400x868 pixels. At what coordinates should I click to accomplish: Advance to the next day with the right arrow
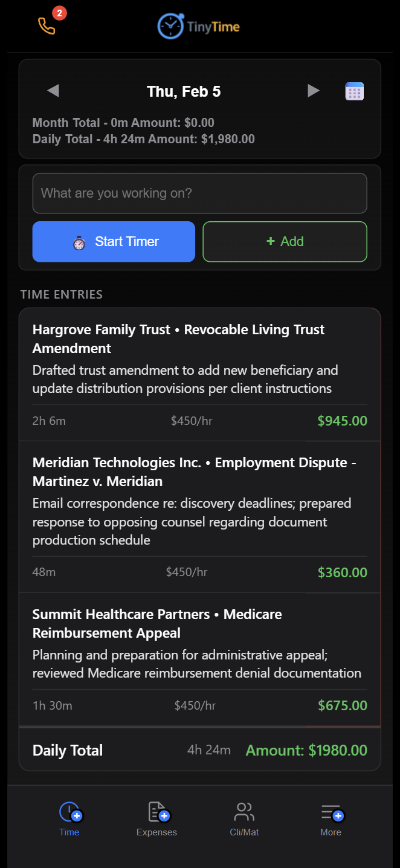(x=314, y=91)
